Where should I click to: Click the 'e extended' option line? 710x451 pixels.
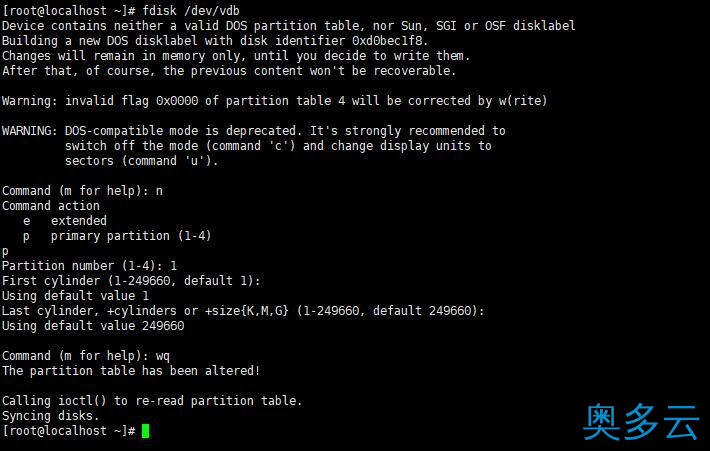(x=65, y=221)
